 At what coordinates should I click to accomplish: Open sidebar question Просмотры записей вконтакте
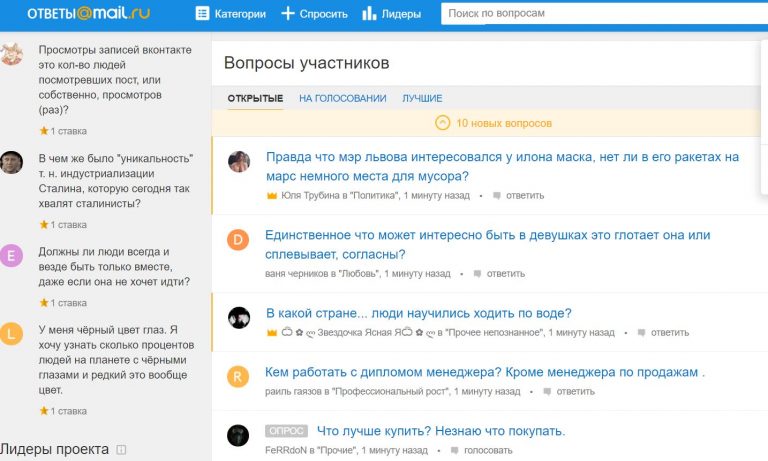click(x=115, y=79)
